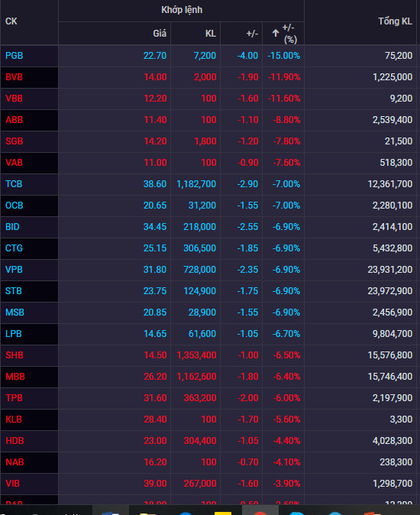Open the VBB stock ticker
The image size is (420, 515).
coord(14,99)
